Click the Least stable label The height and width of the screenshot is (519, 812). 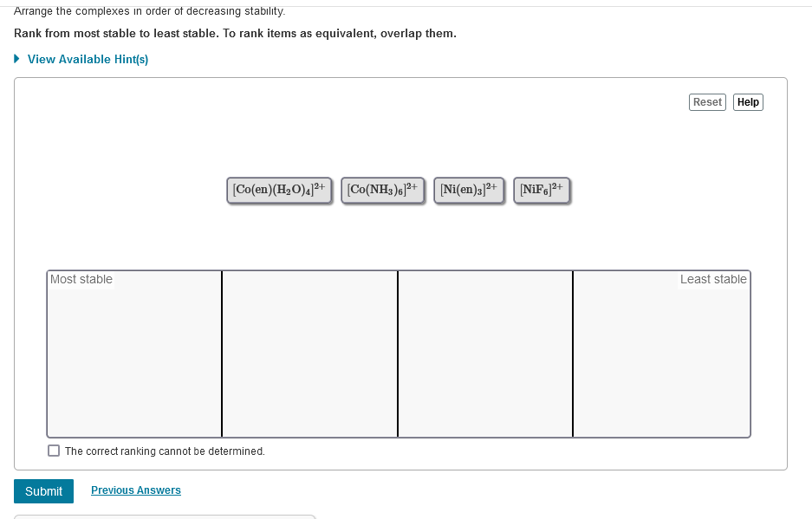pos(712,279)
